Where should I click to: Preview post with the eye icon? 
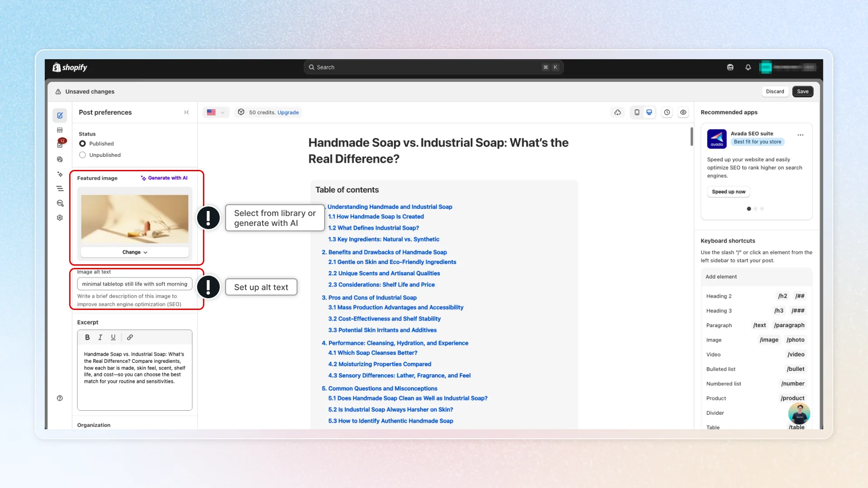683,113
